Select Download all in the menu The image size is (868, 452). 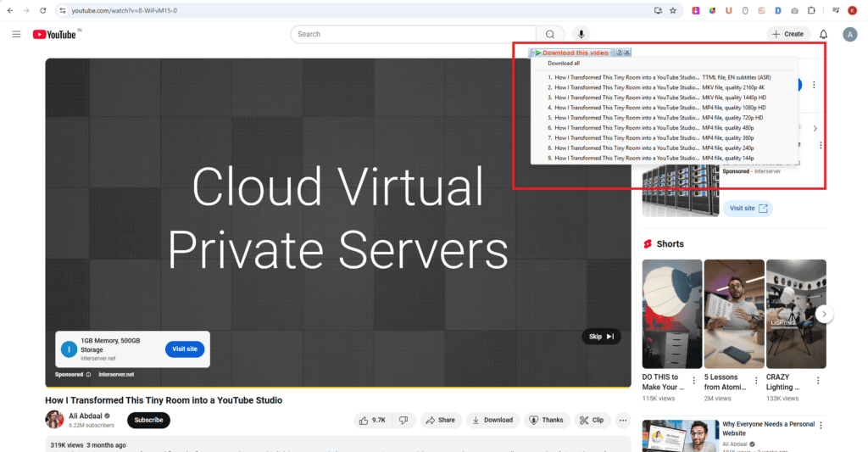[x=564, y=63]
